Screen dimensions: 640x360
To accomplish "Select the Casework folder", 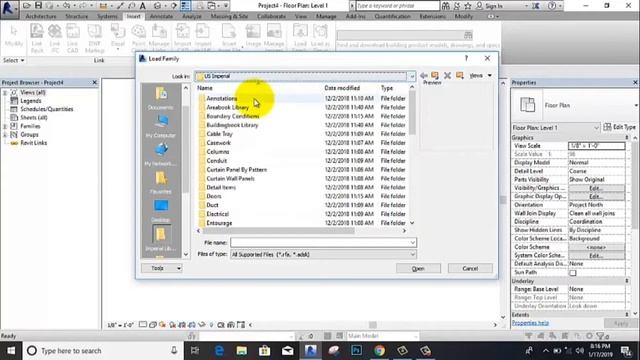I will pos(218,143).
